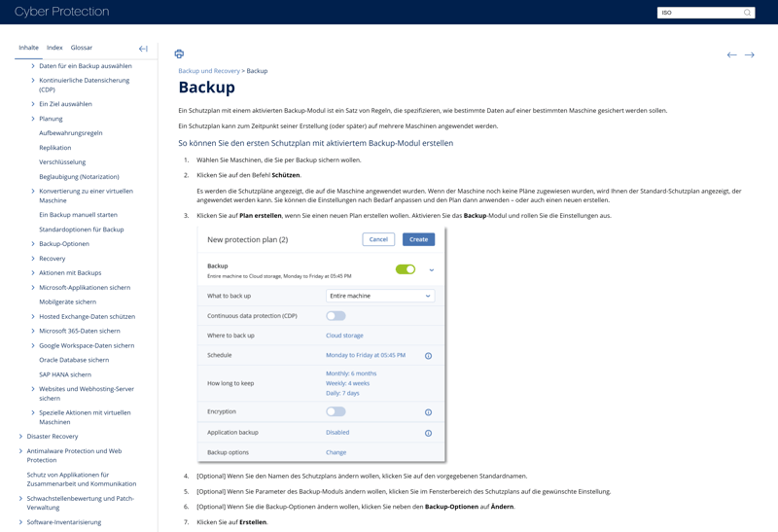Screen dimensions: 778x532
Task: Open the Entire machine dropdown
Action: coord(379,296)
